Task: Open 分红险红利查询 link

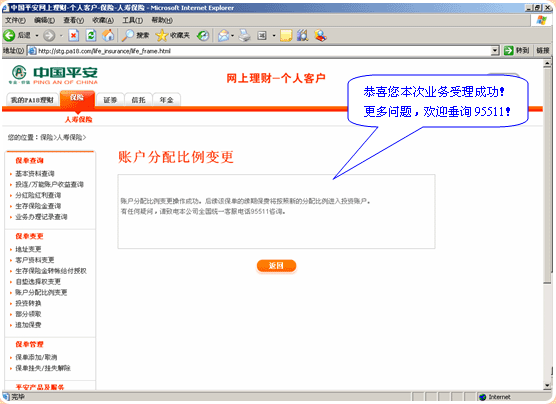Action: click(x=38, y=195)
